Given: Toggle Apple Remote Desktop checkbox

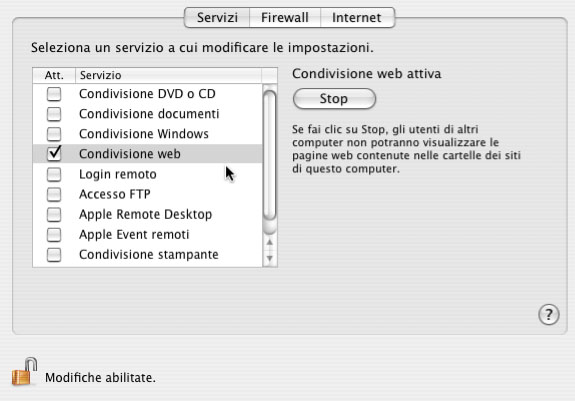Looking at the screenshot, I should pyautogui.click(x=54, y=214).
